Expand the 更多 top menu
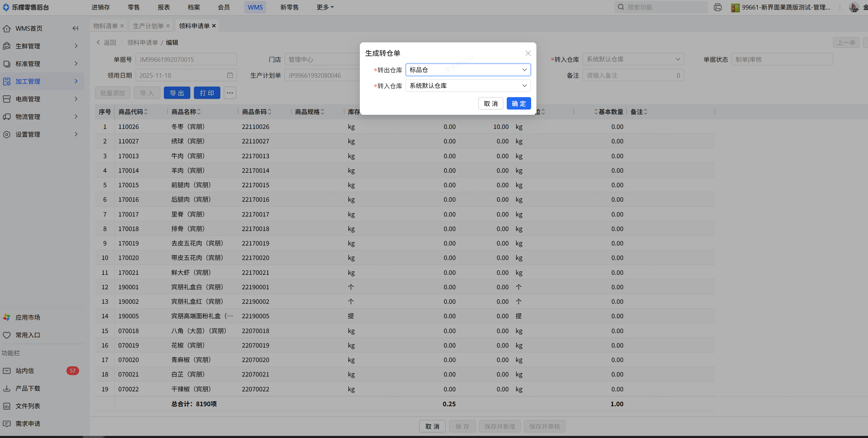This screenshot has height=438, width=868. [325, 7]
